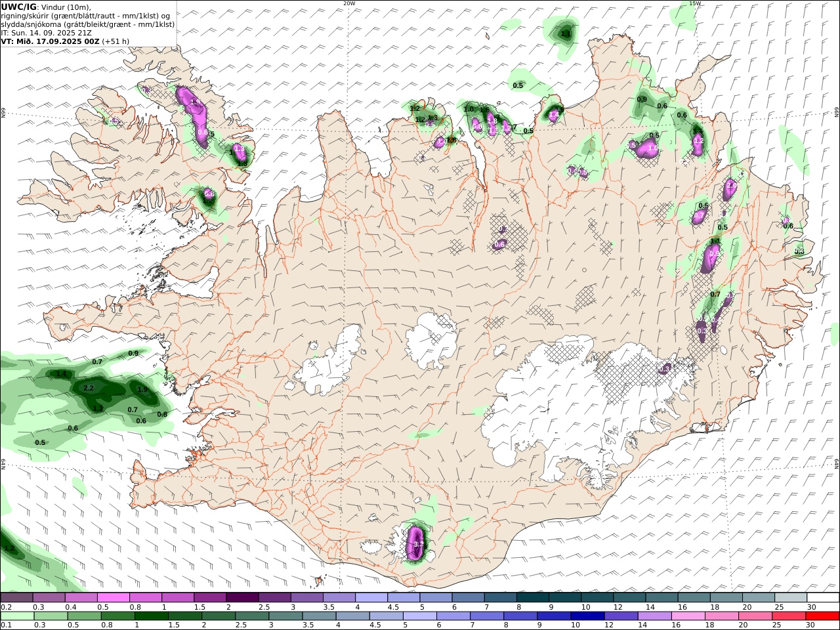Pick the deep navy blue 10–12 swatch in lower legend
840x630 pixels.
(x=587, y=616)
